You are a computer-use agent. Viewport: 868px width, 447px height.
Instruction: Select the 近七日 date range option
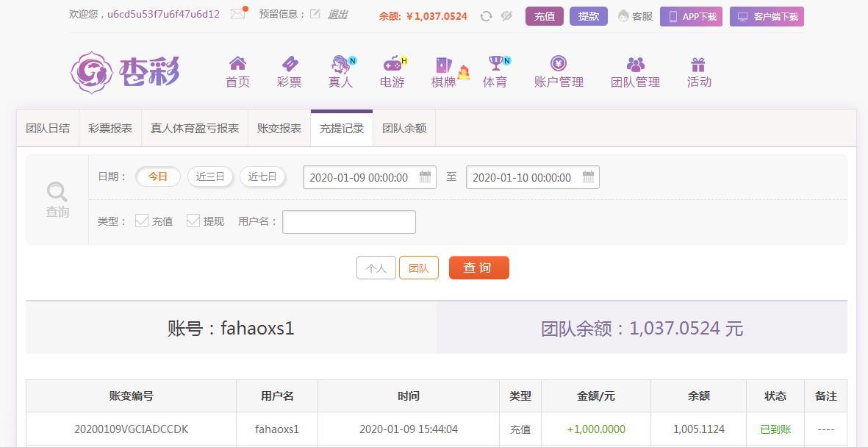click(x=262, y=176)
